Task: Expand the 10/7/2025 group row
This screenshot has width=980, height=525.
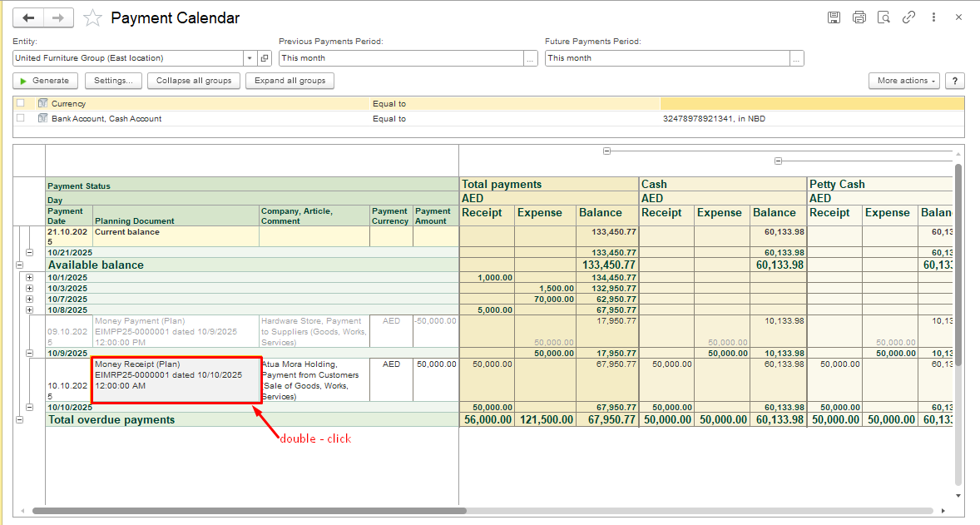Action: click(30, 299)
